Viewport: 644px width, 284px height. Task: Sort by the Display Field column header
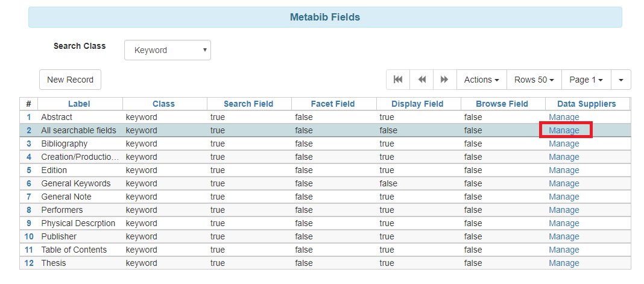click(417, 104)
